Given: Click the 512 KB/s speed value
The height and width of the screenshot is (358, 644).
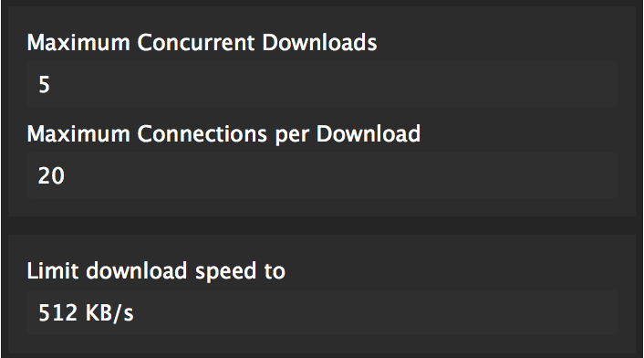Looking at the screenshot, I should (86, 313).
